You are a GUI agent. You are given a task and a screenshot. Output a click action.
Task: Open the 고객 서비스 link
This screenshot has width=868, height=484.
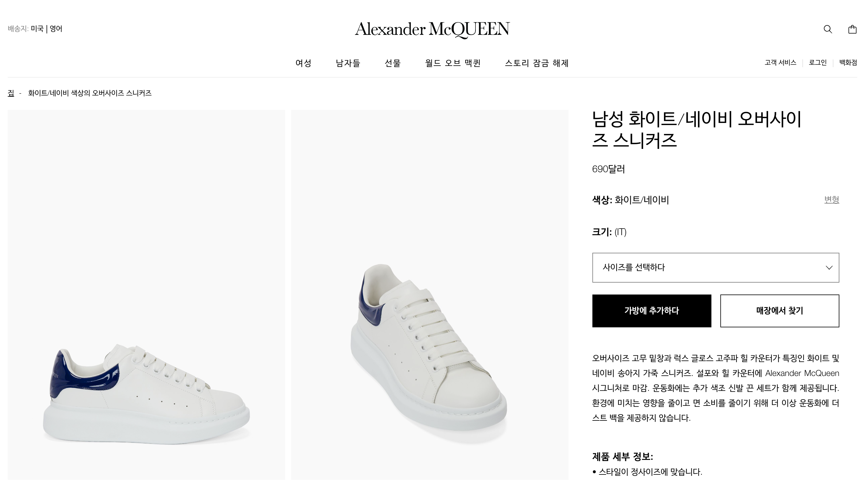click(780, 63)
